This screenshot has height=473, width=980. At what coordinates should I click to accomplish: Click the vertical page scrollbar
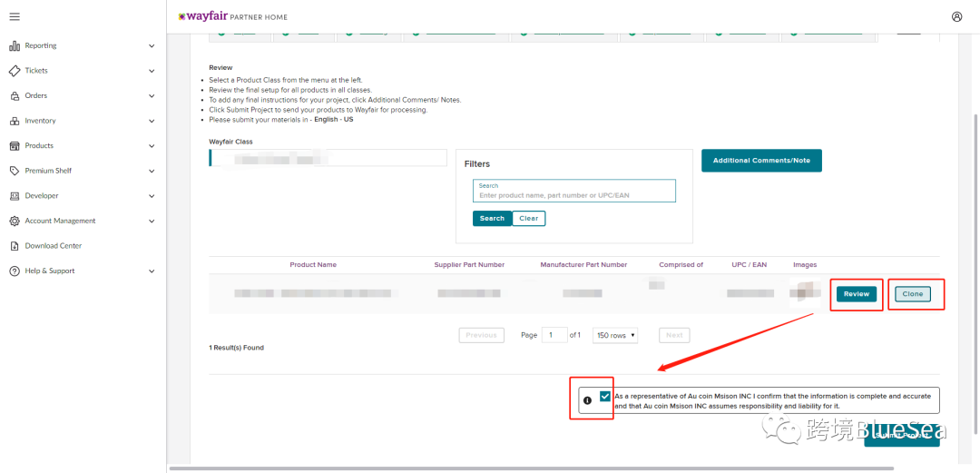pos(975,272)
